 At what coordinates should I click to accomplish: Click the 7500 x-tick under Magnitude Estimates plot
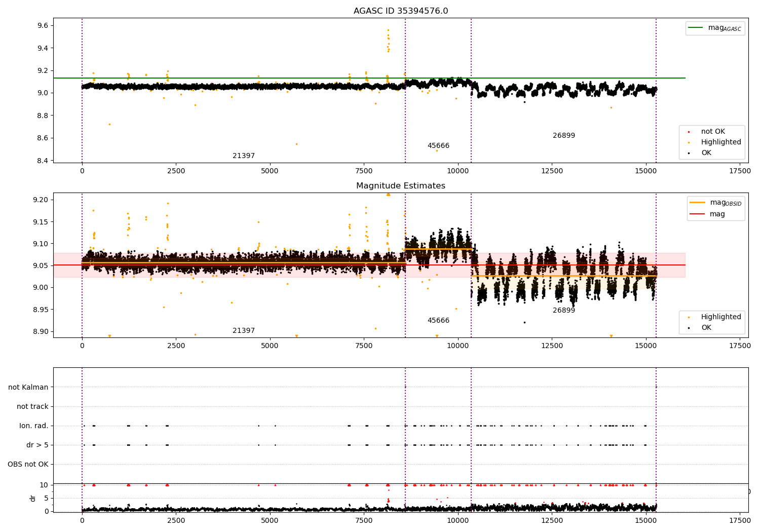364,346
